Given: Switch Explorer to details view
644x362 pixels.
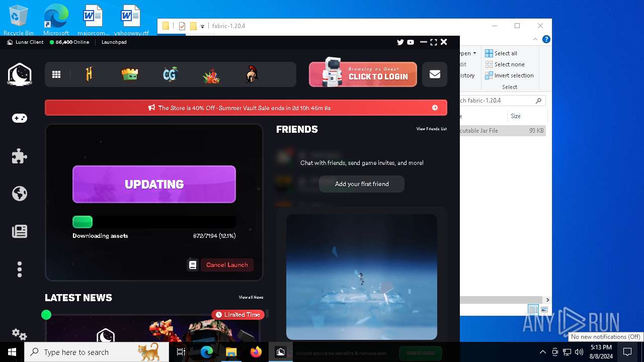Looking at the screenshot, I should (x=533, y=310).
